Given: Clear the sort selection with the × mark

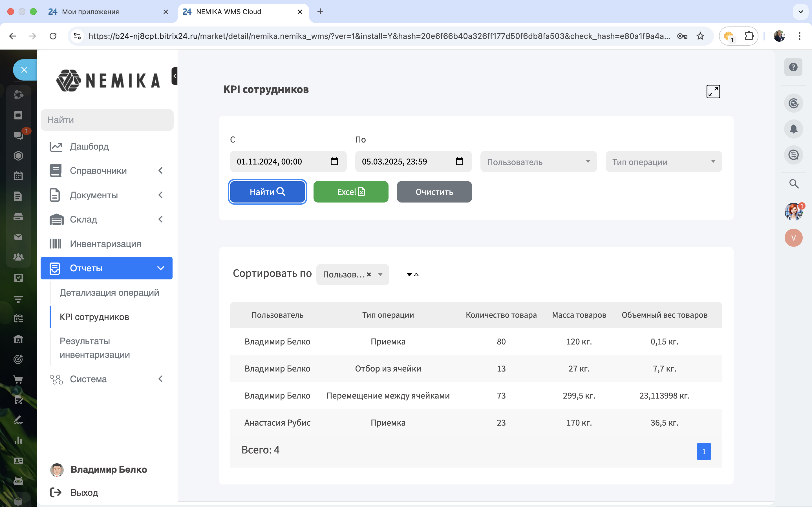Looking at the screenshot, I should coord(369,274).
